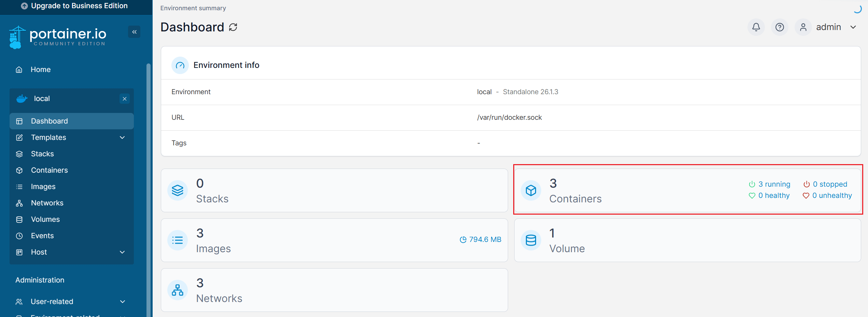Click the sidebar vertical scrollbar
This screenshot has width=868, height=317.
click(148, 188)
